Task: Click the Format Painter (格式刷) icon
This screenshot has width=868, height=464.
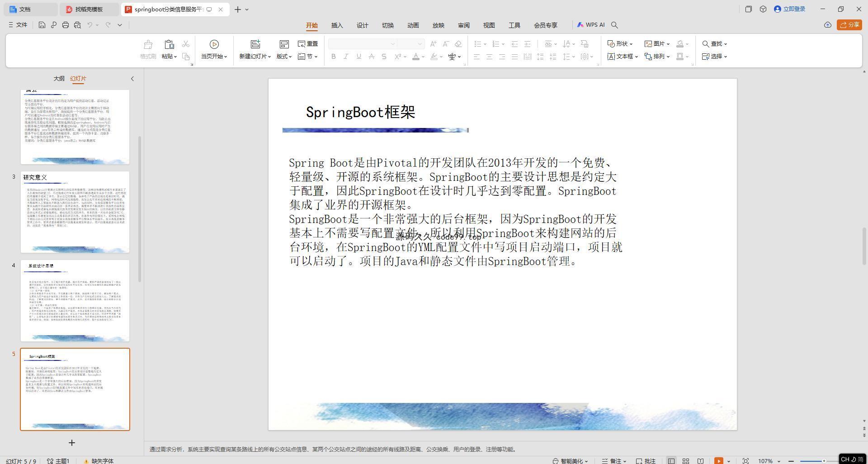Action: pyautogui.click(x=148, y=44)
